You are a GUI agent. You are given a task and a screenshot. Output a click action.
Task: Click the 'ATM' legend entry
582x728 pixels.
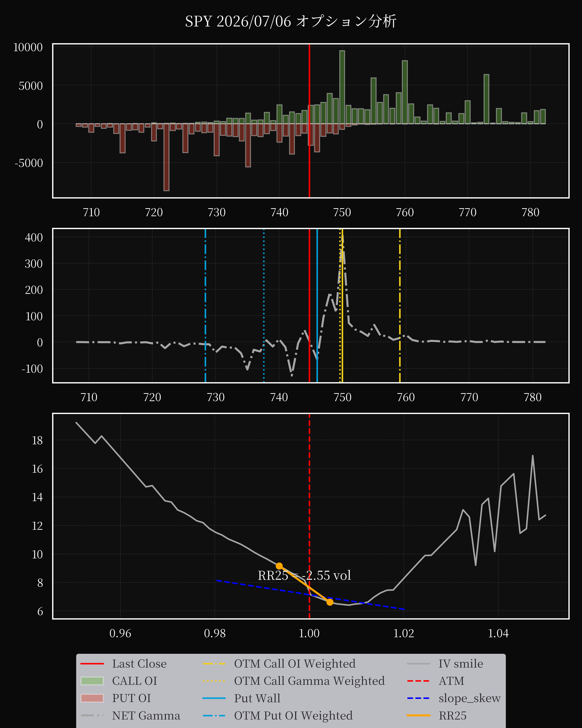[x=436, y=681]
